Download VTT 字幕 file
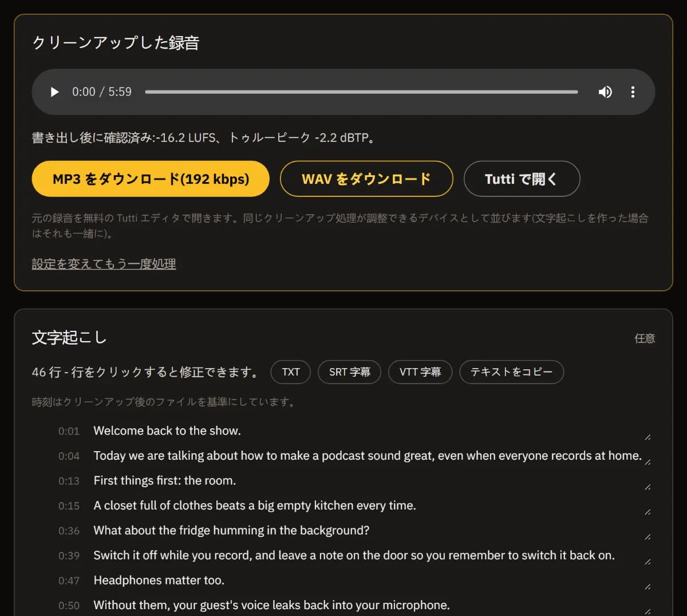This screenshot has width=687, height=616. click(x=420, y=372)
